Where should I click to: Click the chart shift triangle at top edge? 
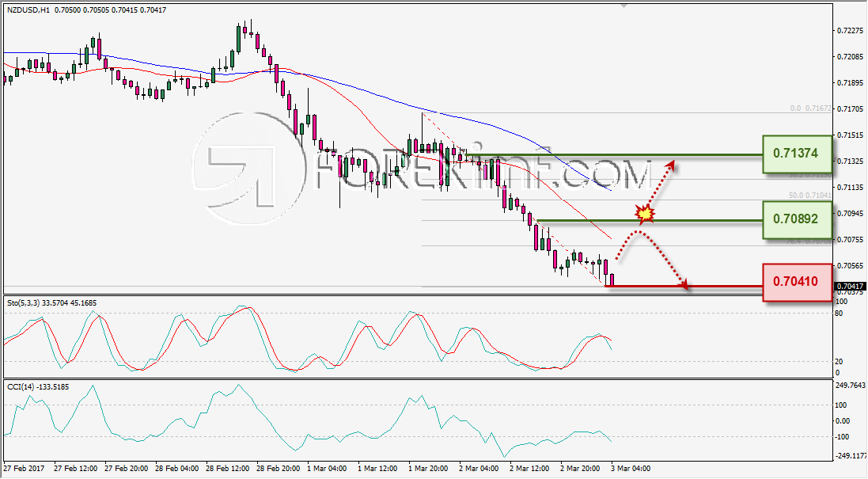(624, 6)
